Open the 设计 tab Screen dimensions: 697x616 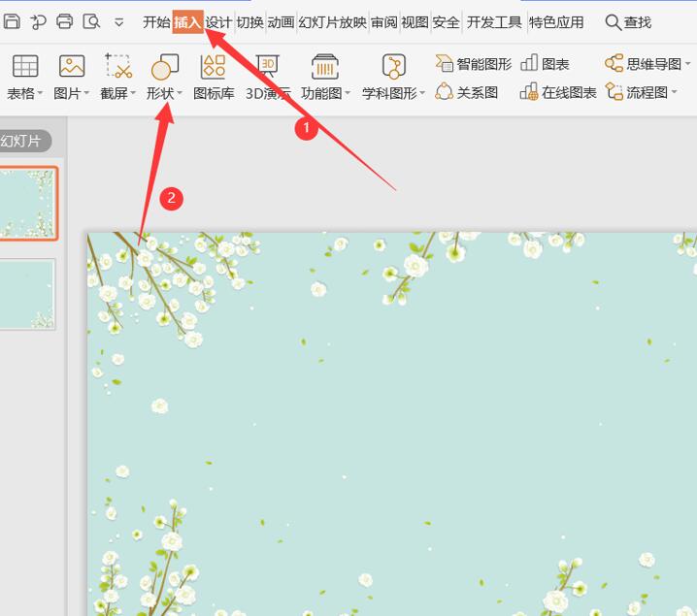(218, 21)
